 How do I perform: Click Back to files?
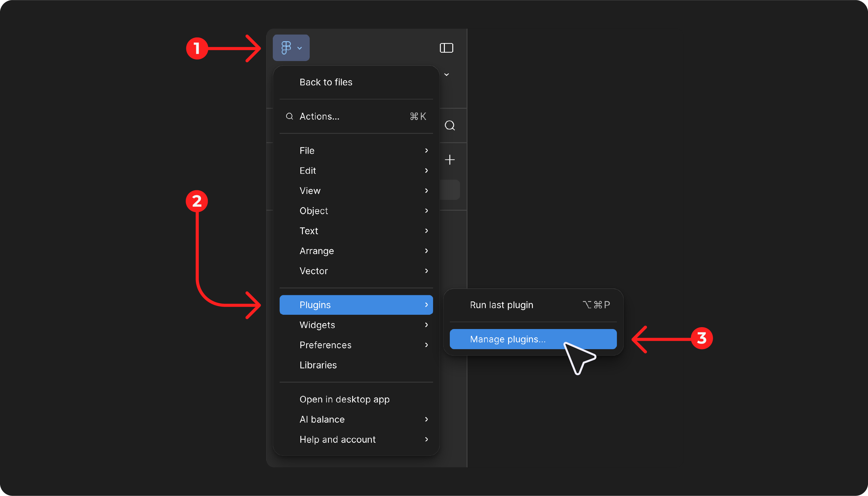point(325,82)
